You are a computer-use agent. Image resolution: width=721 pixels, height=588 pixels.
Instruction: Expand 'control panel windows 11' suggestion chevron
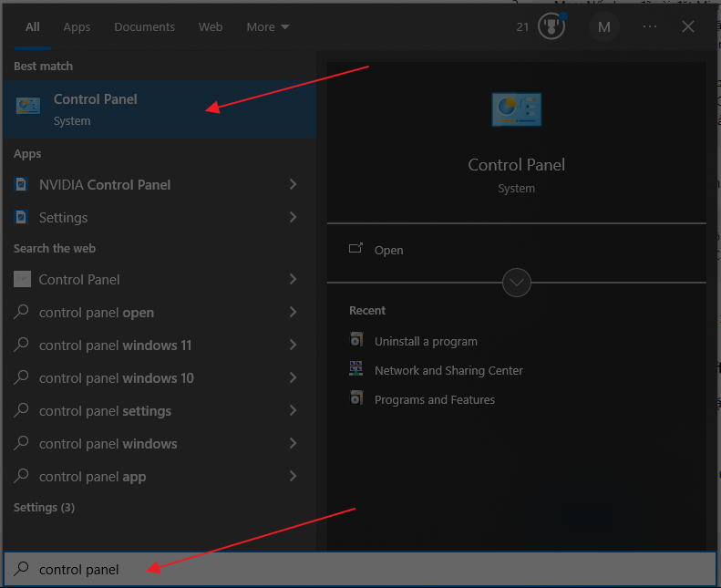293,345
